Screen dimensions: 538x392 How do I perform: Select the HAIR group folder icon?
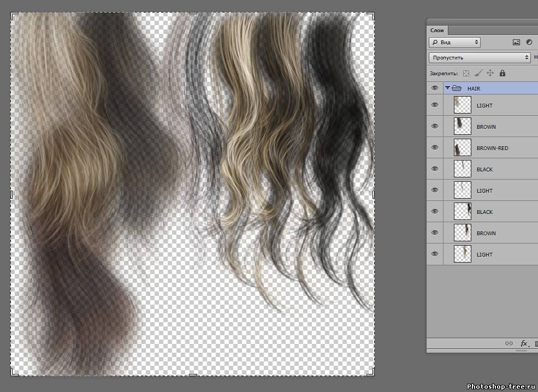(457, 88)
